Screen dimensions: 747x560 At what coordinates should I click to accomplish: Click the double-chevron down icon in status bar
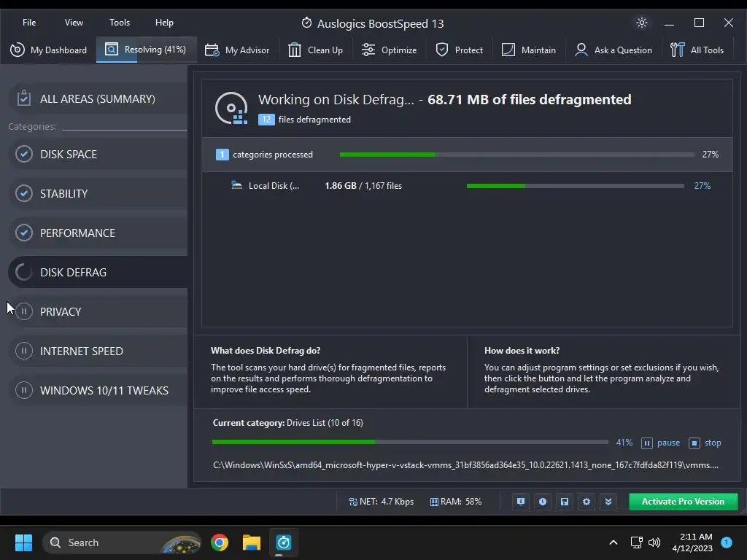click(x=608, y=502)
